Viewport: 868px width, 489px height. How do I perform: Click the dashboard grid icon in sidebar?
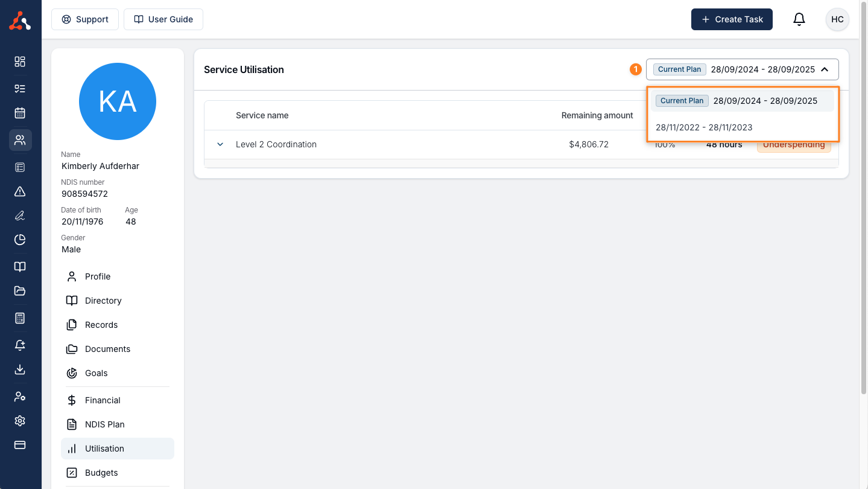[20, 62]
